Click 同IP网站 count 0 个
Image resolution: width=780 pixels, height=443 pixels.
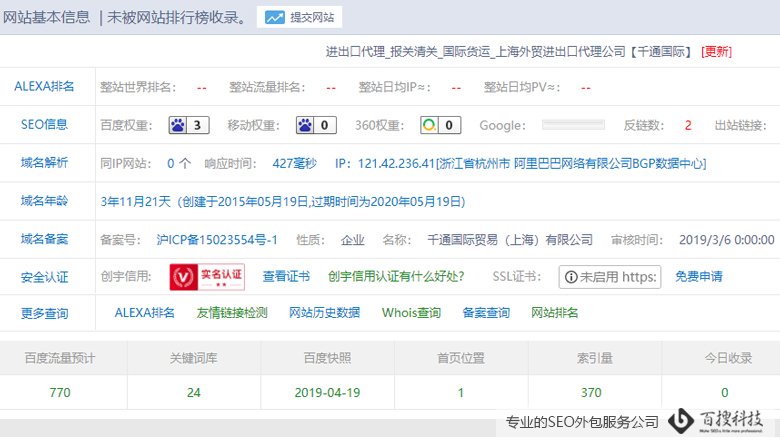pos(179,164)
